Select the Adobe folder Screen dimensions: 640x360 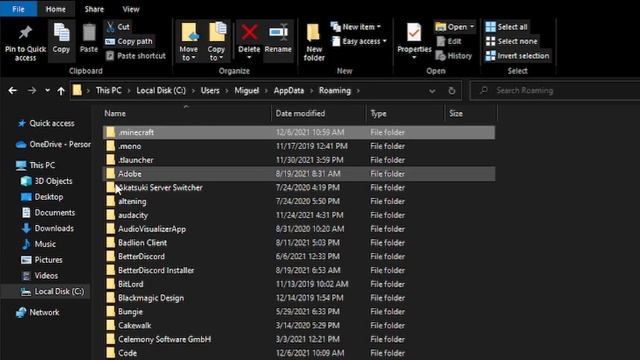tap(299, 174)
